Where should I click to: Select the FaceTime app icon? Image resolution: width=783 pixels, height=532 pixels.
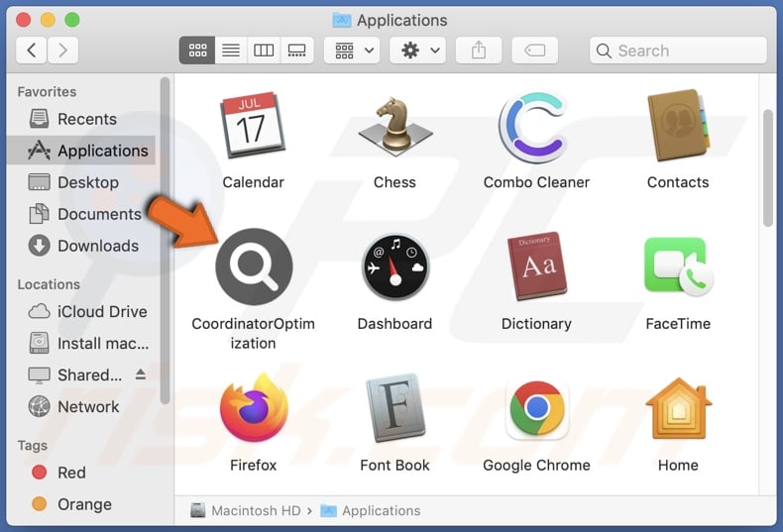coord(679,266)
